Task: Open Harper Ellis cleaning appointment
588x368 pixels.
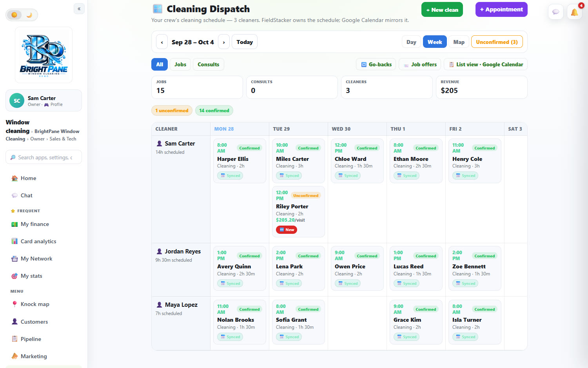Action: click(240, 161)
